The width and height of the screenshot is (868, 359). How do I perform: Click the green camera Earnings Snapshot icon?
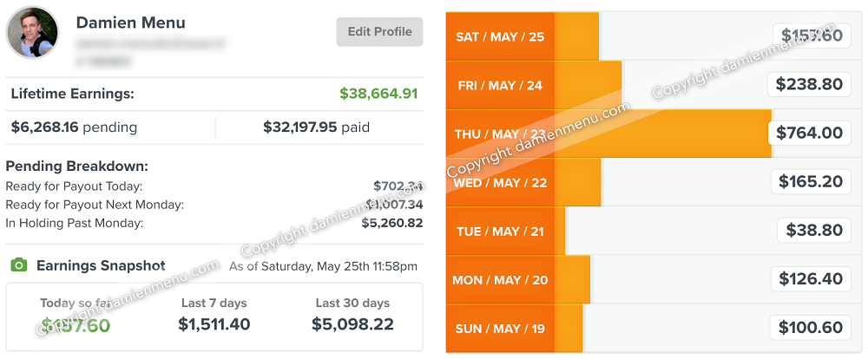pos(19,265)
